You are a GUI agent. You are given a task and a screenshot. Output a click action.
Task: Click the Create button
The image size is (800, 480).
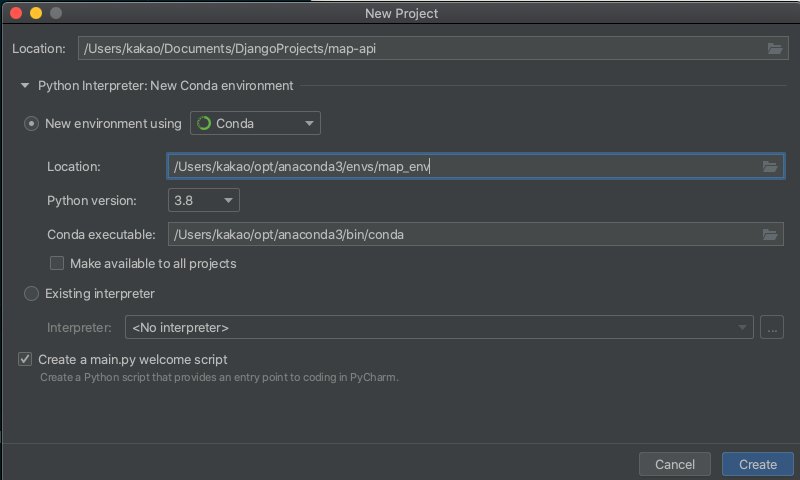pyautogui.click(x=758, y=464)
